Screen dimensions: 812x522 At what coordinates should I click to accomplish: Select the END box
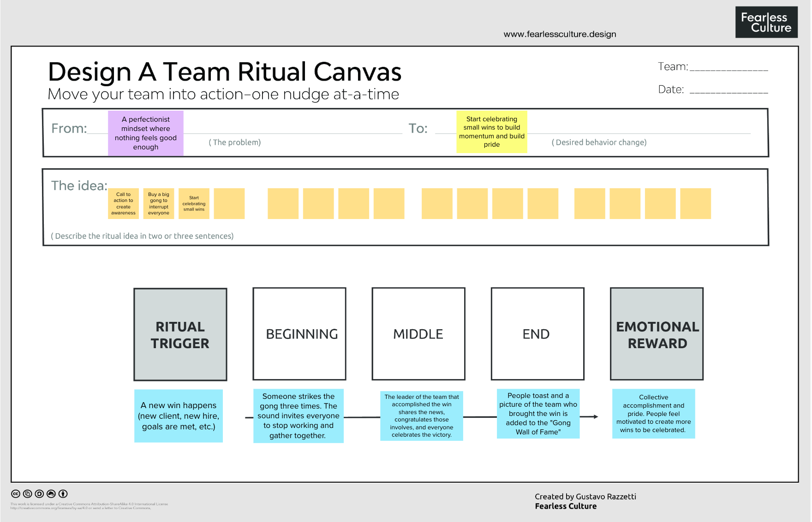coord(537,334)
